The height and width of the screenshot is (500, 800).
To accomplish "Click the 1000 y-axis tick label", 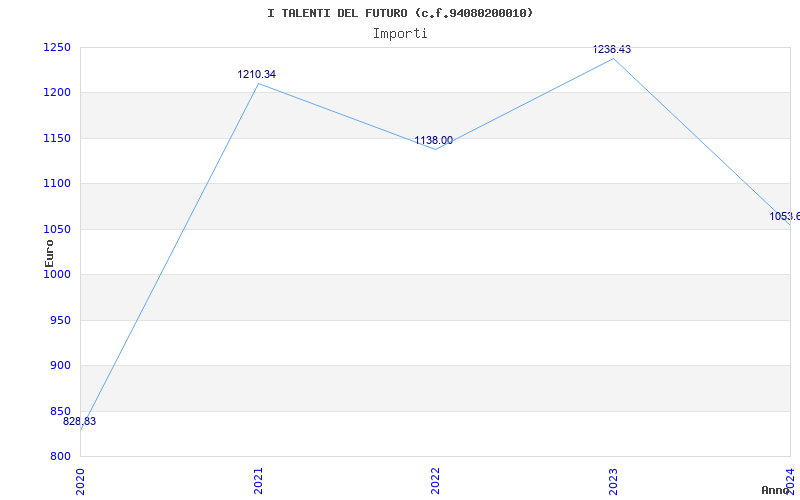I will point(57,275).
